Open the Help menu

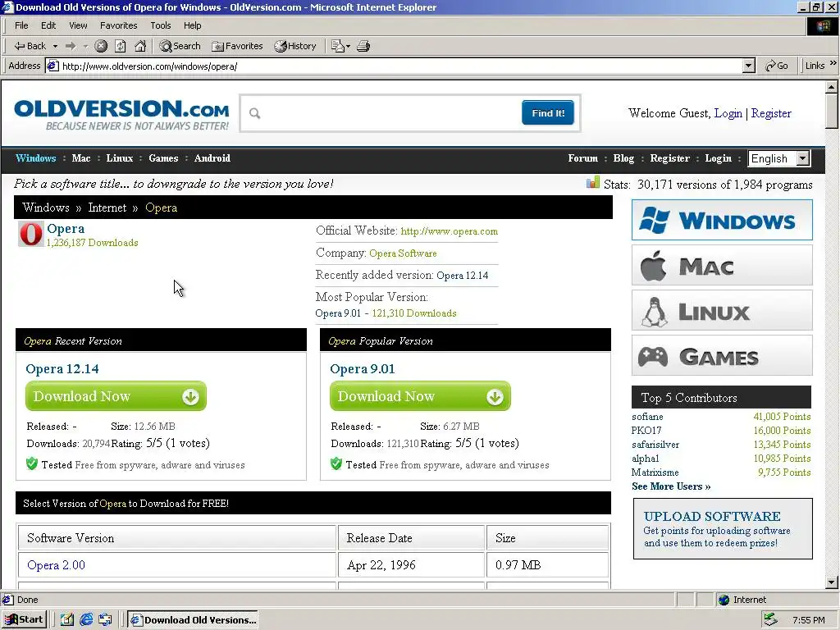pos(192,25)
